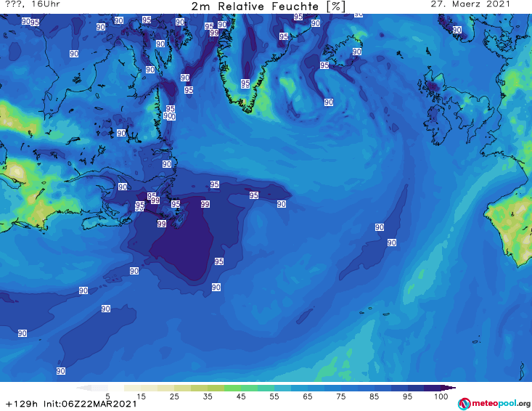Click the color scale label '75'
The height and width of the screenshot is (411, 532).
pos(340,396)
